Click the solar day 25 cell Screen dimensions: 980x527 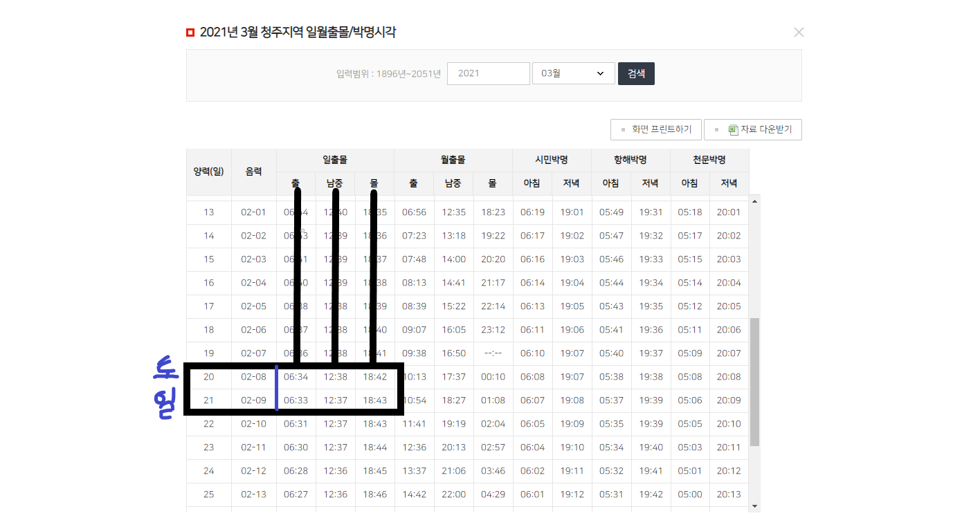[209, 494]
